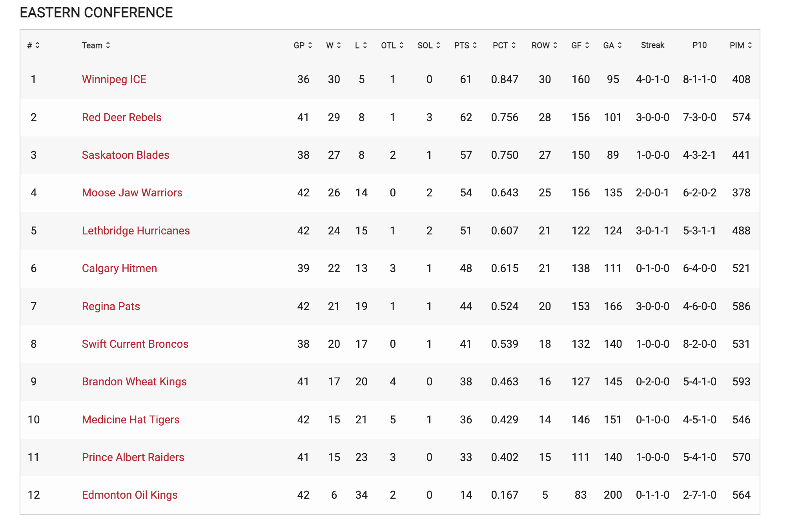Screen dimensions: 791x532
Task: Select Lethbridge Hurricanes team link
Action: click(x=136, y=231)
